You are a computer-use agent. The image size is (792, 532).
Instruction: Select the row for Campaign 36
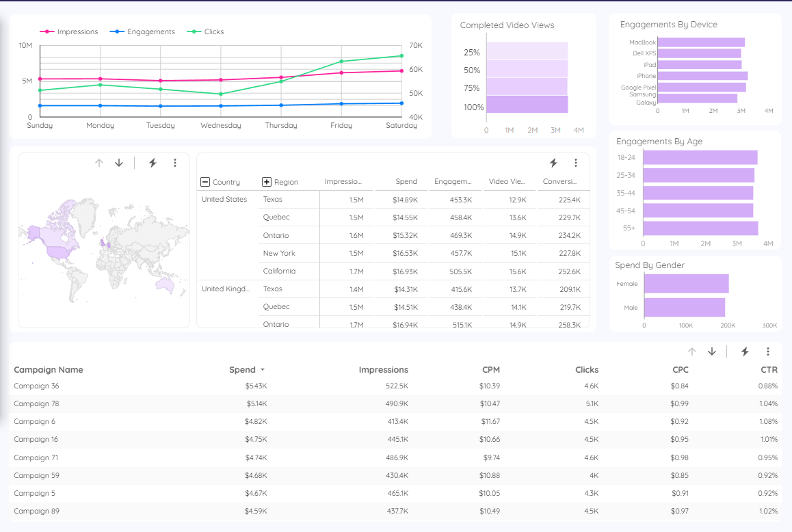36,386
